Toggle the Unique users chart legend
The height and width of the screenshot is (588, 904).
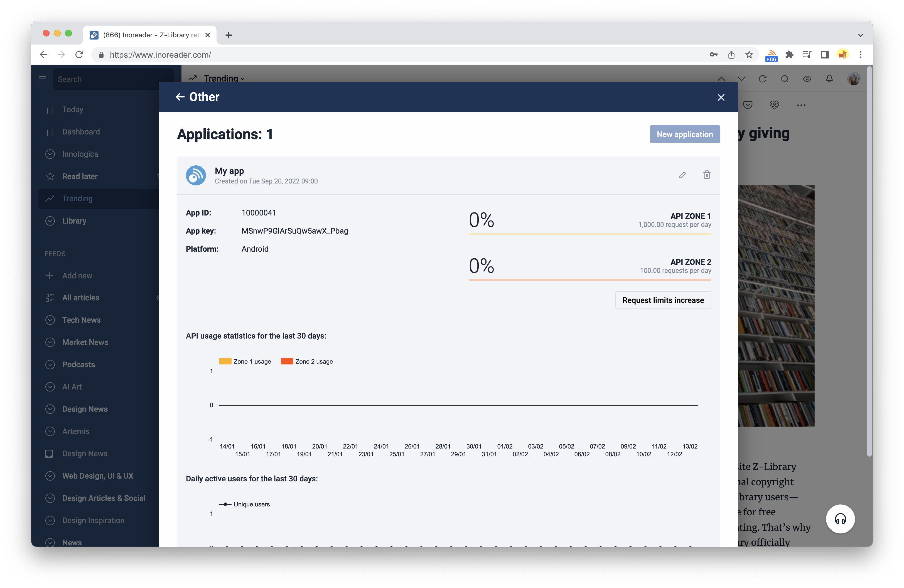click(x=245, y=504)
